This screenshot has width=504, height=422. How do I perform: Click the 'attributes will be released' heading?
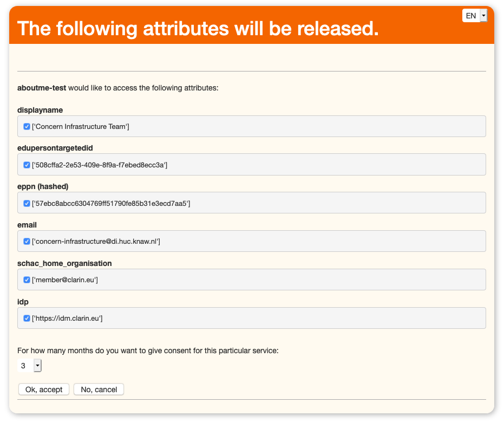pyautogui.click(x=198, y=29)
